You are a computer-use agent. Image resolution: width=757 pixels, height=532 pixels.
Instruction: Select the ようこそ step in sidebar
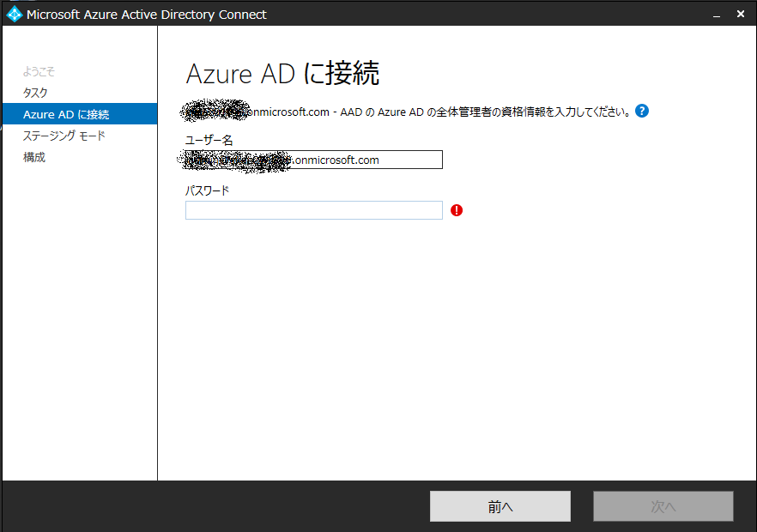(x=39, y=72)
